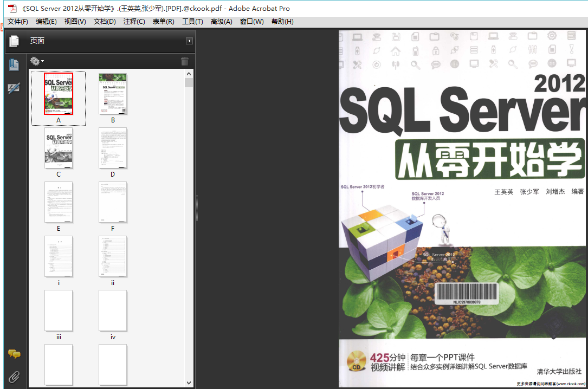
Task: Select page thumbnail D
Action: click(113, 148)
